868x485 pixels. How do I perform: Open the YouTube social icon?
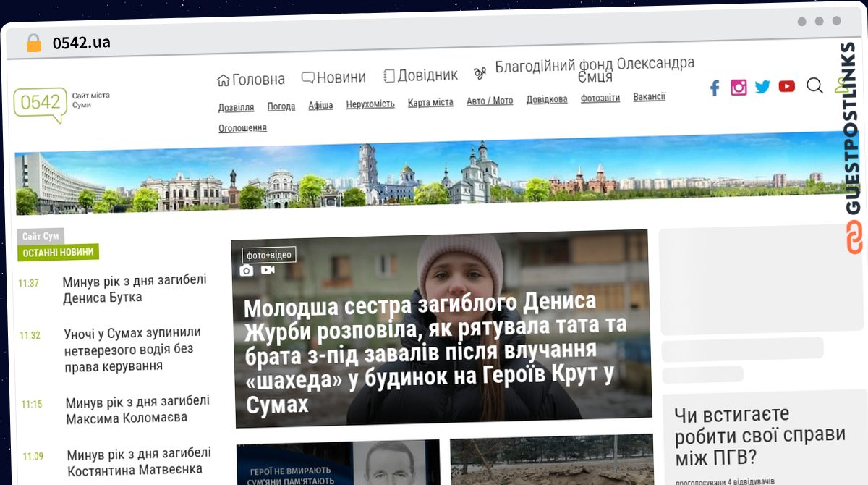tap(787, 86)
